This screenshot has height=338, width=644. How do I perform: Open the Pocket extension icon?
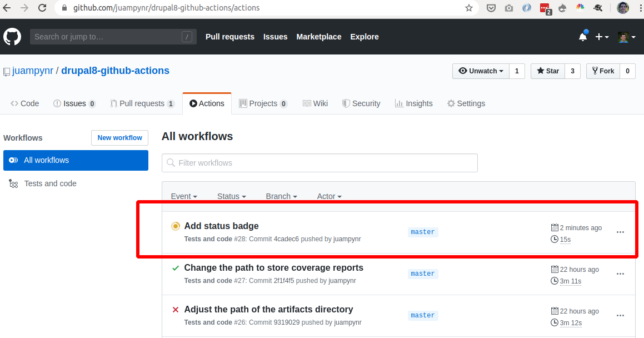coord(491,8)
